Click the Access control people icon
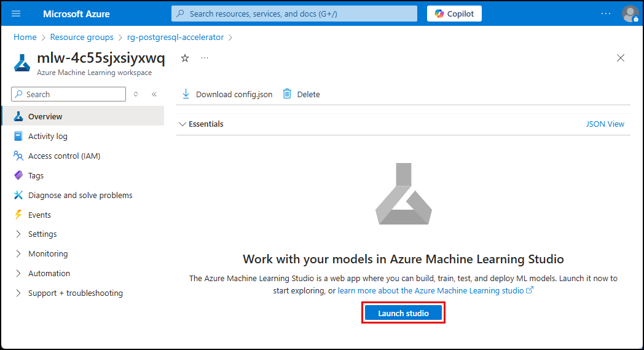 point(18,156)
